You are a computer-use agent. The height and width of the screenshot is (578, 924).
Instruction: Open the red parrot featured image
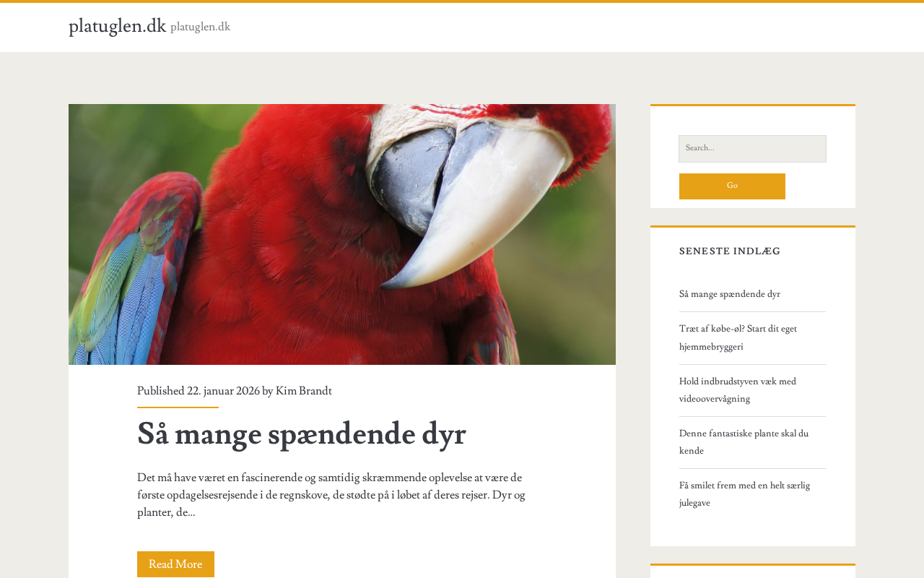[x=342, y=234]
